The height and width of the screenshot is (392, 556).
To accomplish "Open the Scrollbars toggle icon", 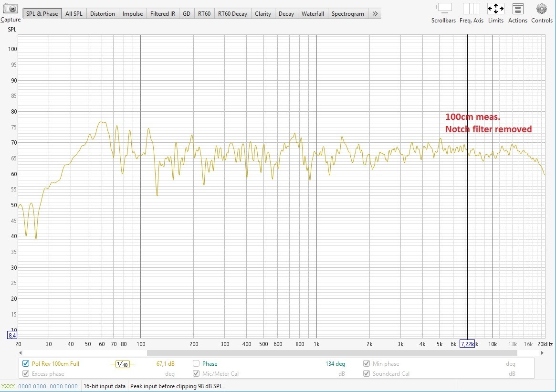I will [x=443, y=9].
